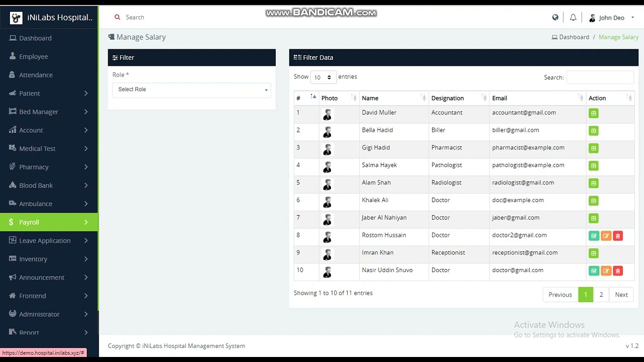644x362 pixels.
Task: Edit salary of Rostom Hussain
Action: coord(606,236)
